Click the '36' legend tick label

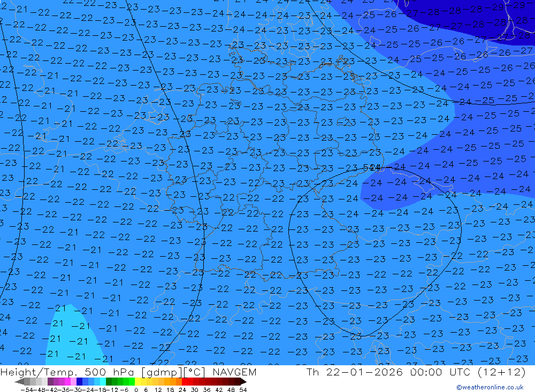[x=207, y=390]
